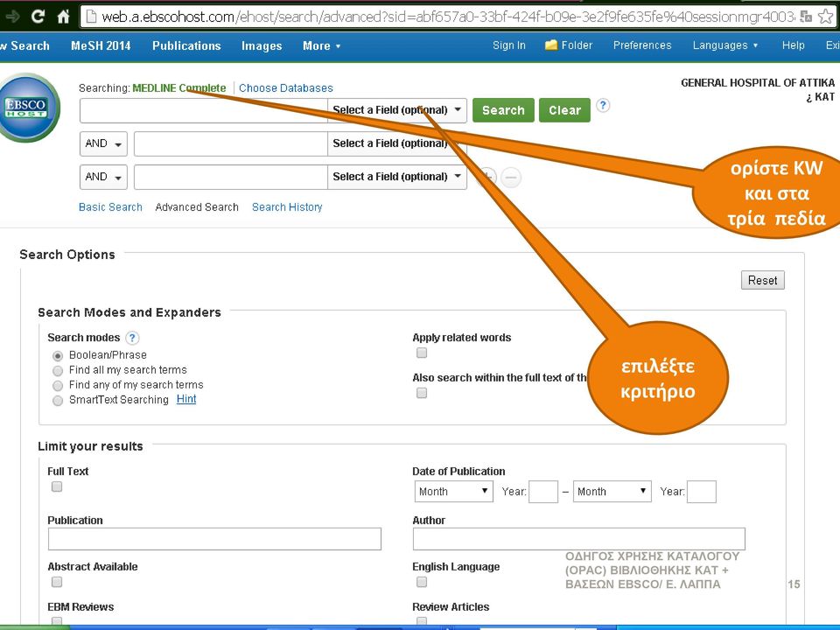Click the Author text field

point(579,539)
